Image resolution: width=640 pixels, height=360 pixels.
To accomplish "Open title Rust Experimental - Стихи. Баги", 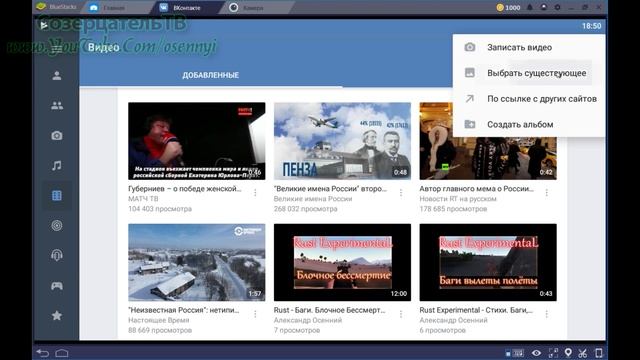I will [476, 310].
